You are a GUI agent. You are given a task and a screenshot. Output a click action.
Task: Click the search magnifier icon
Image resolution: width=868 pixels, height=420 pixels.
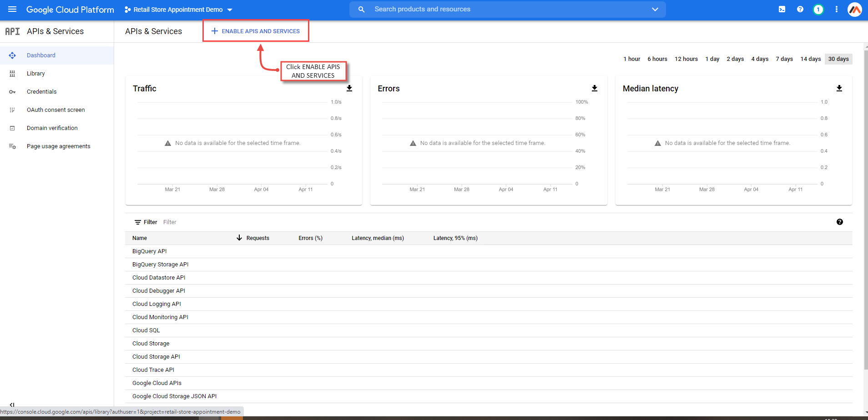(x=361, y=9)
